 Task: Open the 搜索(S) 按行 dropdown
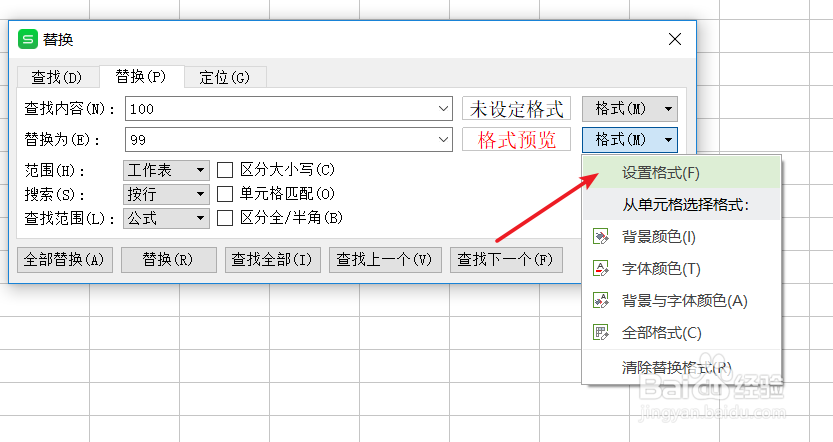[166, 194]
